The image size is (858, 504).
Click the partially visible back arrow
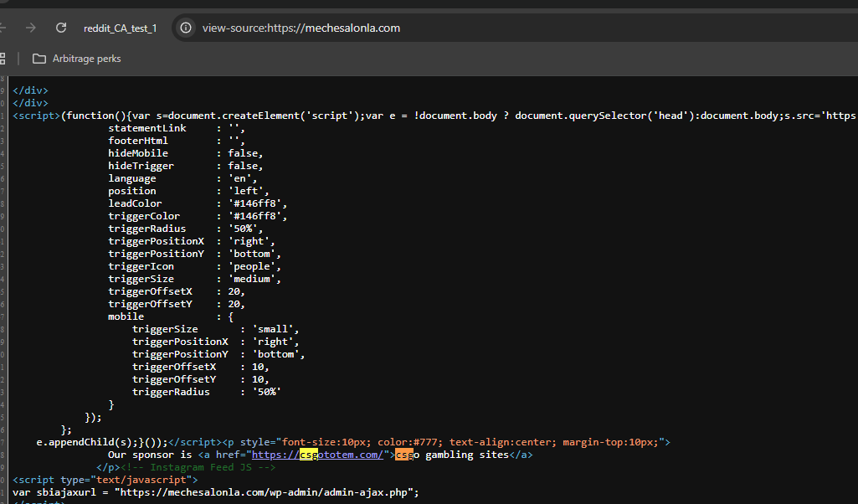click(x=3, y=28)
